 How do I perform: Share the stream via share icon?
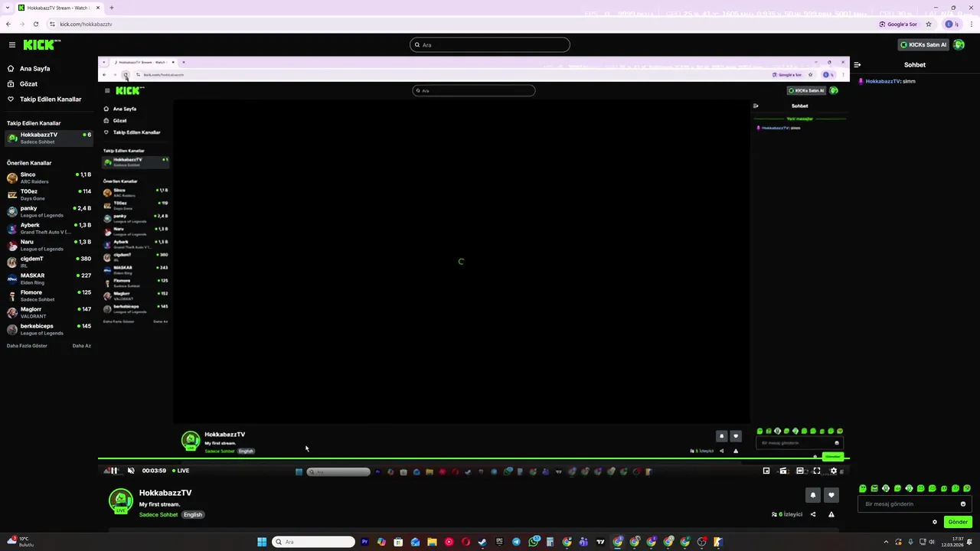pos(813,514)
